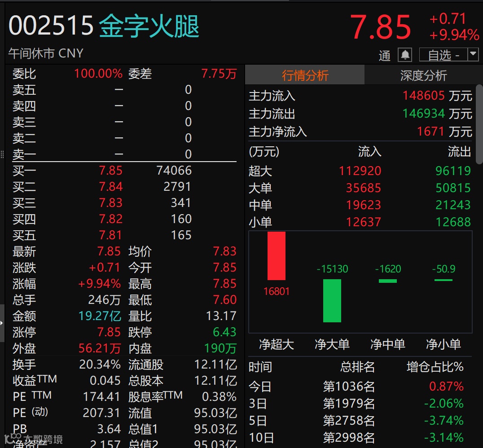Screen dimensions: 483x448
Task: Click the red 净超大 bar 16801
Action: [x=277, y=256]
